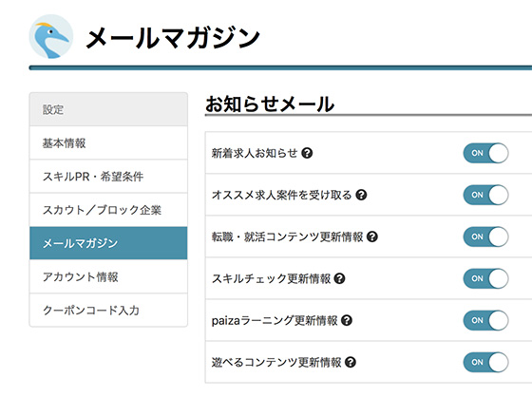Select スキルPR・希望条件 menu item

coord(108,177)
